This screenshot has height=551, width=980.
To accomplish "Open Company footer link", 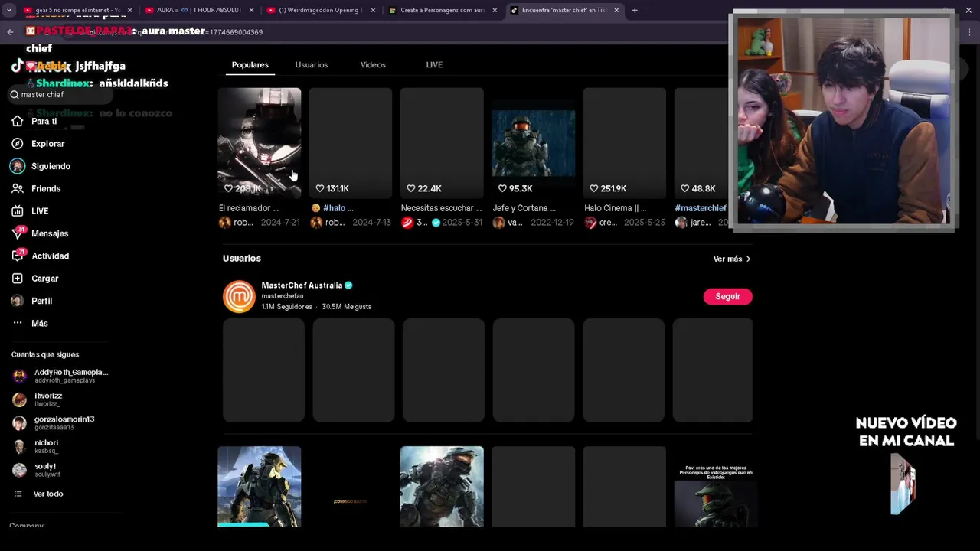I will click(x=27, y=526).
